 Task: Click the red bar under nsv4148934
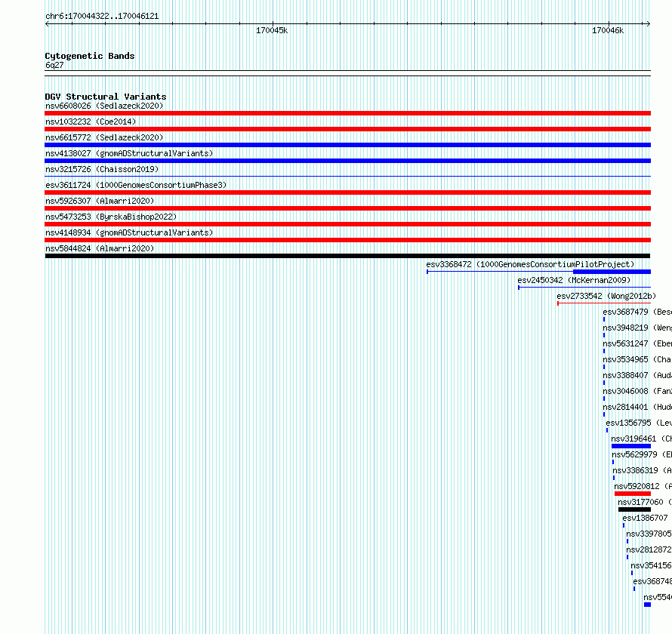[x=347, y=240]
